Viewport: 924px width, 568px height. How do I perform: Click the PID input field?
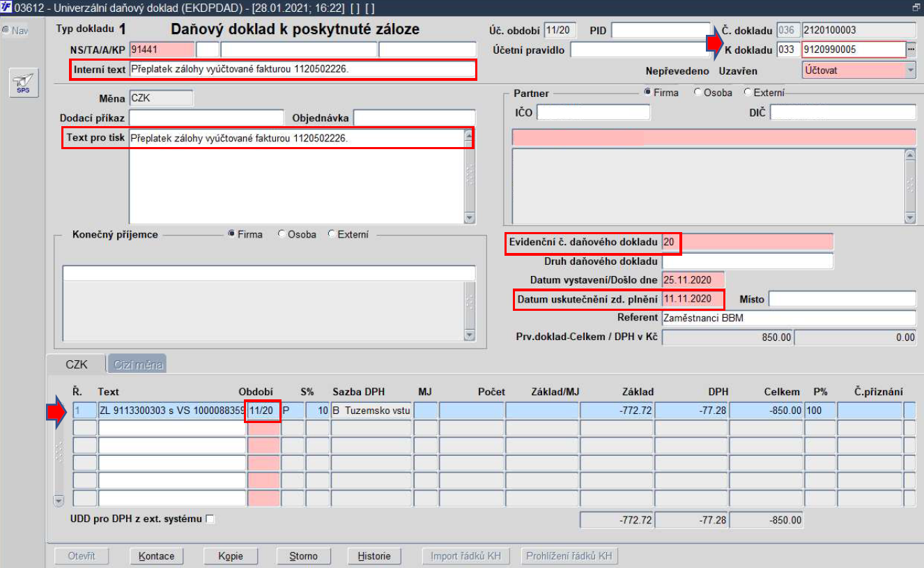click(661, 31)
